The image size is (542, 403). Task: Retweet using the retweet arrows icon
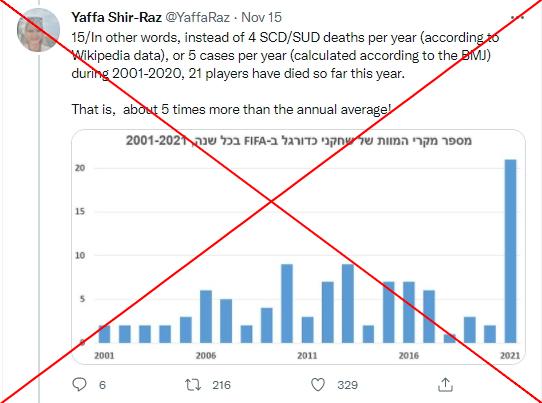(x=193, y=385)
